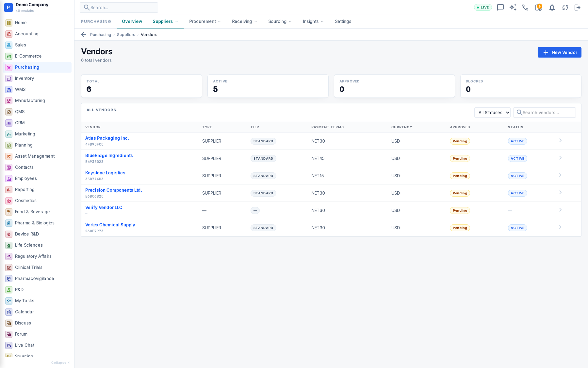Screen dimensions: 588x368
Task: Click the phone call icon
Action: [x=525, y=8]
